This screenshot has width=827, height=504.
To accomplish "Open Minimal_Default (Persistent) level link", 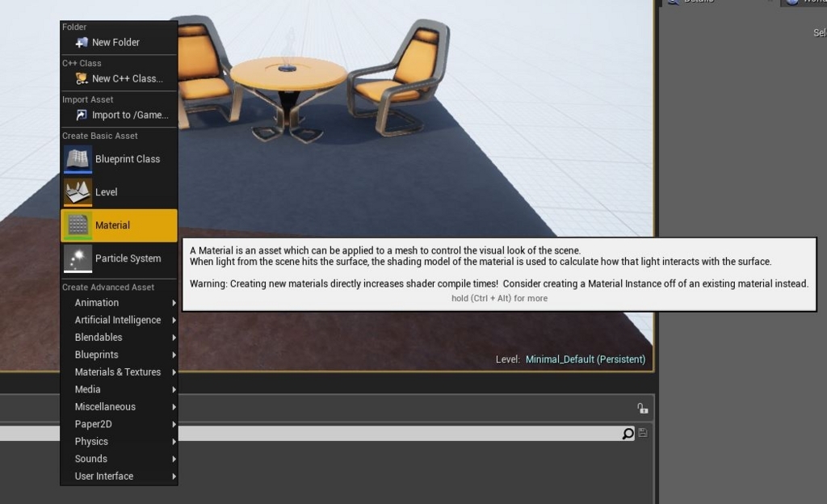I will click(x=586, y=359).
